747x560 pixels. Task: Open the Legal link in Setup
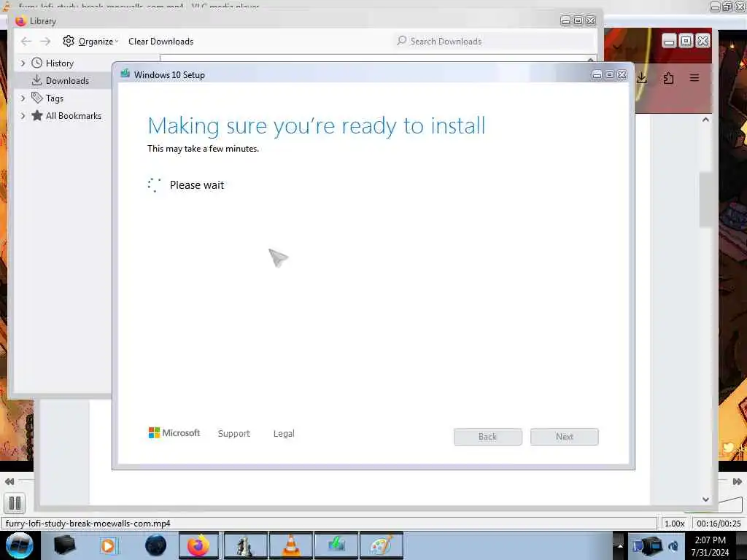point(284,433)
